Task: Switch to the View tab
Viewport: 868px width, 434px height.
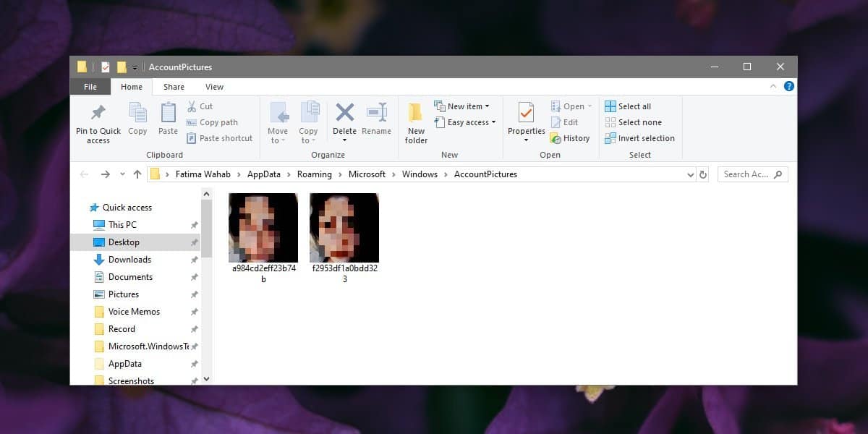Action: (214, 86)
